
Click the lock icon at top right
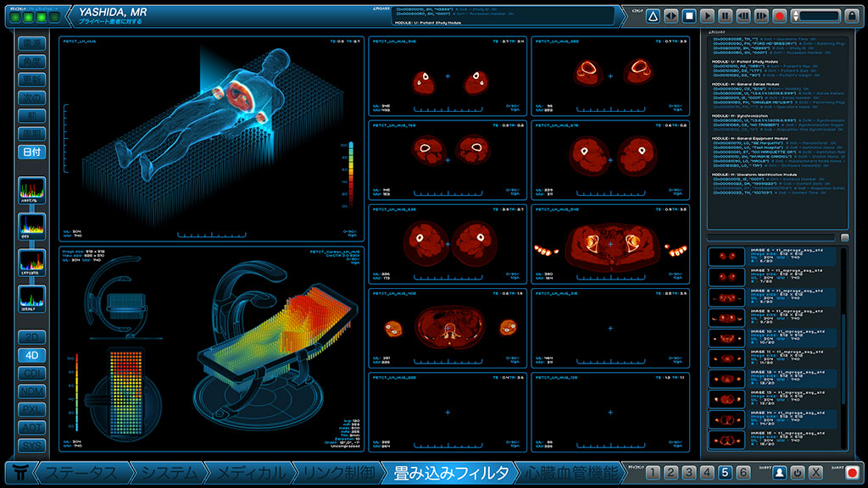coord(852,15)
